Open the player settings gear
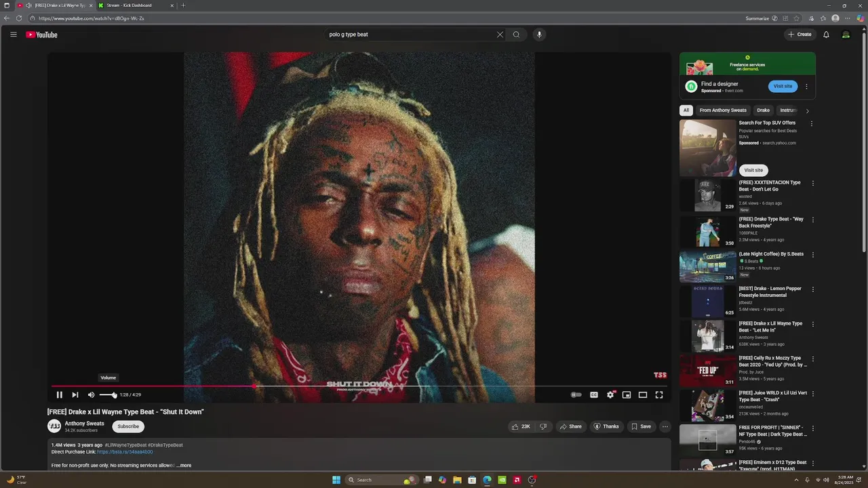868x488 pixels. tap(610, 394)
